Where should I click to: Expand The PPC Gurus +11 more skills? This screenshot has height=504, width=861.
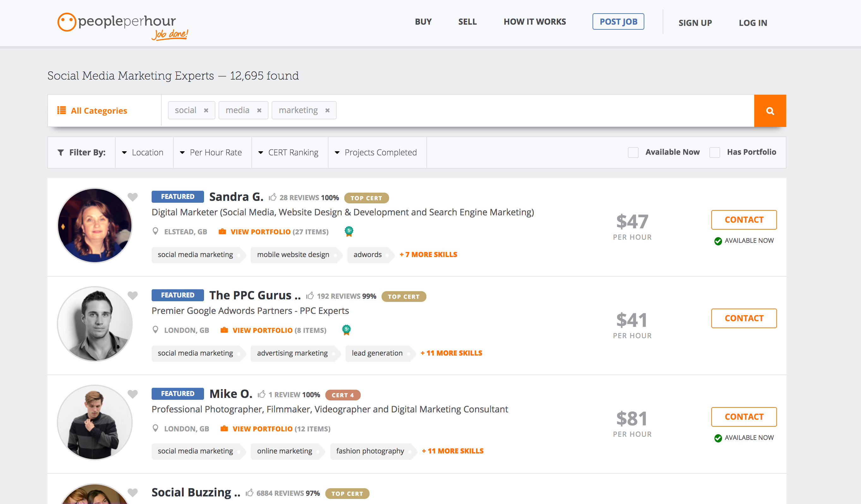pos(451,353)
